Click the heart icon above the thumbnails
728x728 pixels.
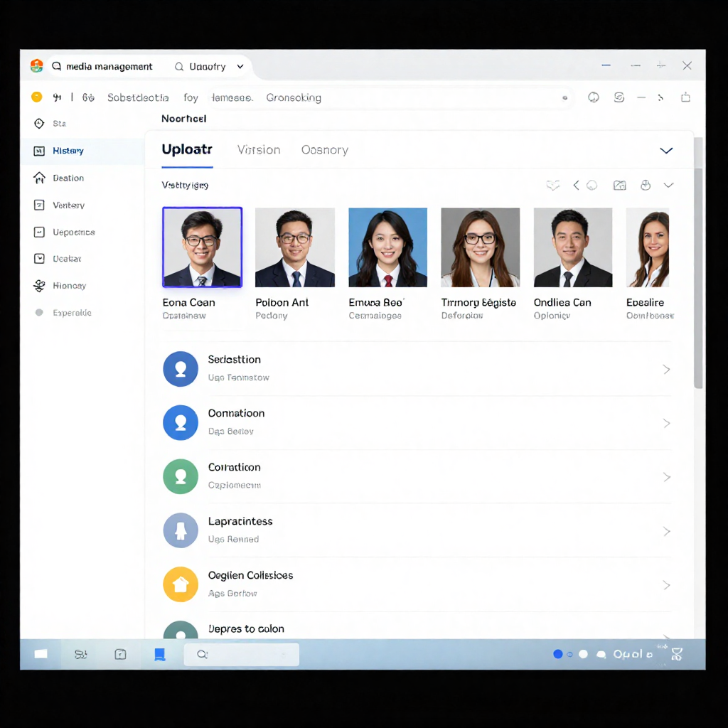click(552, 186)
